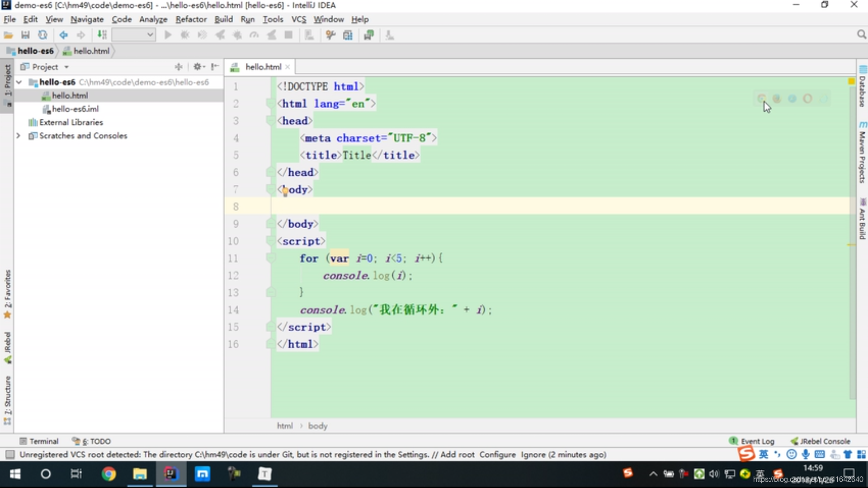Toggle the Ant Build tool window
868x488 pixels.
click(862, 219)
